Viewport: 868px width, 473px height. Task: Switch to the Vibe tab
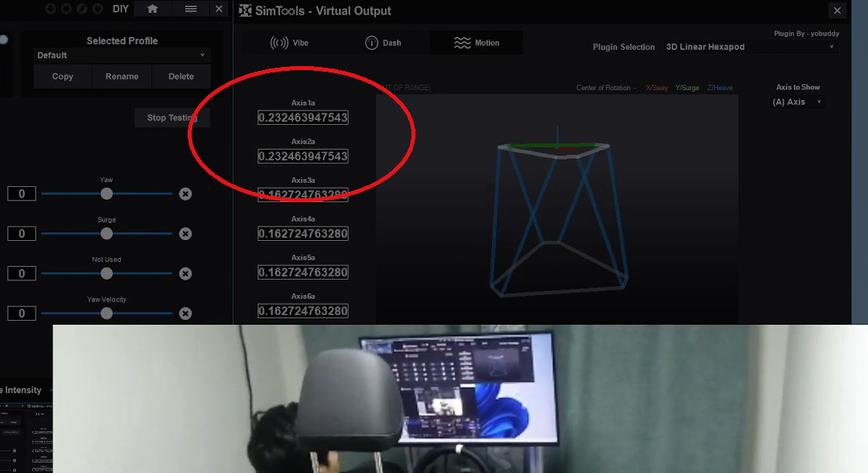289,43
